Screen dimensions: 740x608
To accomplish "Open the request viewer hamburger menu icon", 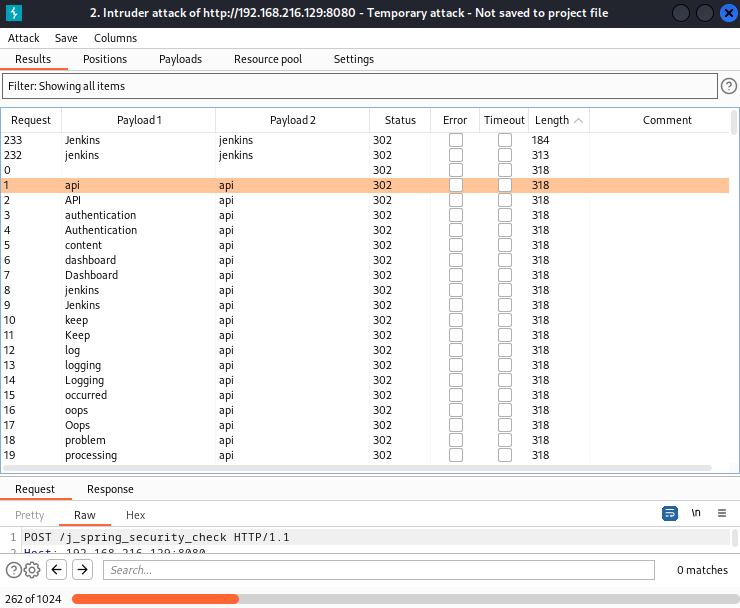I will tap(722, 513).
